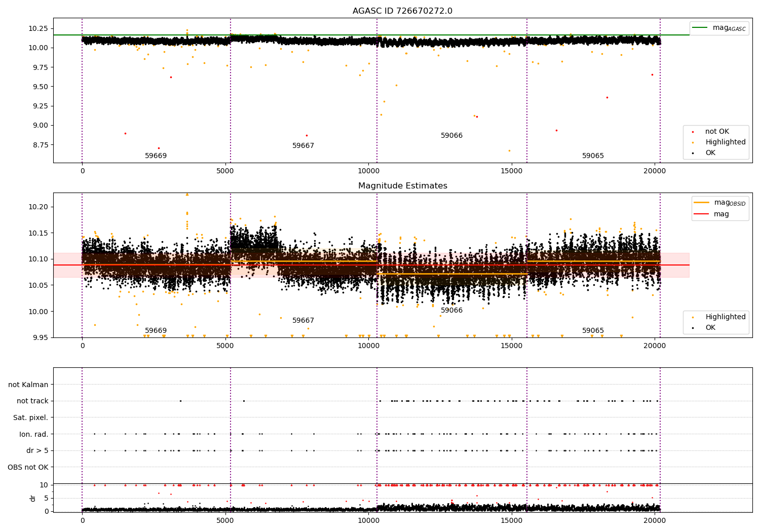Click the 10 tick on the dr axis
The image size is (760, 532).
click(x=44, y=485)
